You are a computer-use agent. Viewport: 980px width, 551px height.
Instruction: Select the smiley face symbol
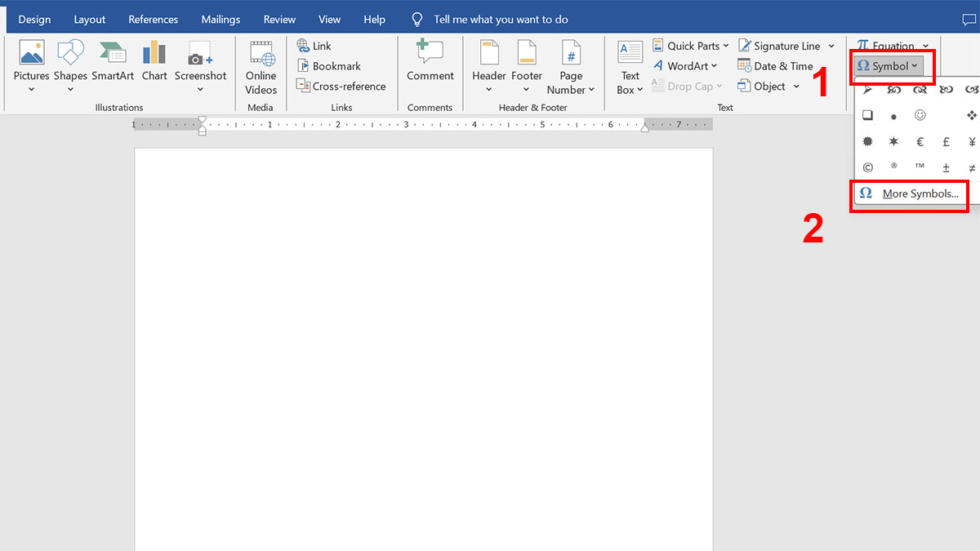[x=920, y=115]
